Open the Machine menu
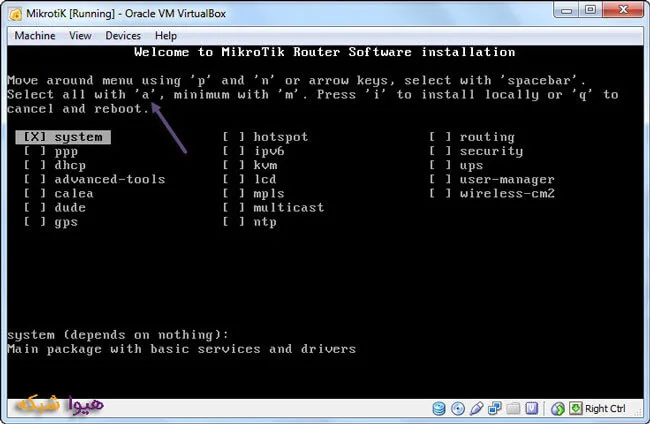 (x=35, y=36)
